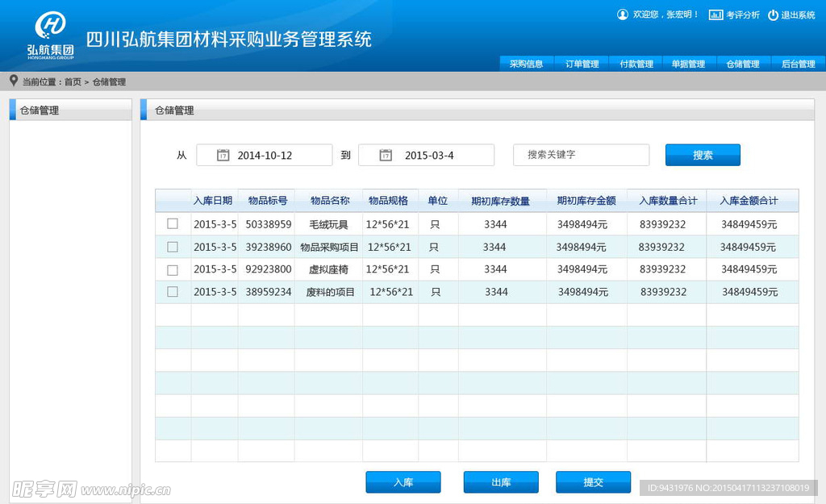Screen dimensions: 826x504
Task: Click the 搜索关键字 input field
Action: 581,155
